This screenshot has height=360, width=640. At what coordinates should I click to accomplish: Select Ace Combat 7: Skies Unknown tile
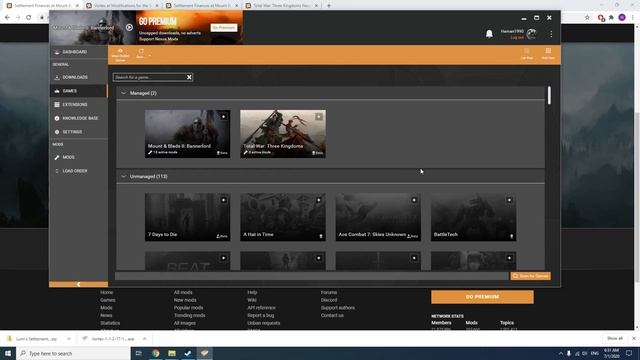click(x=378, y=217)
